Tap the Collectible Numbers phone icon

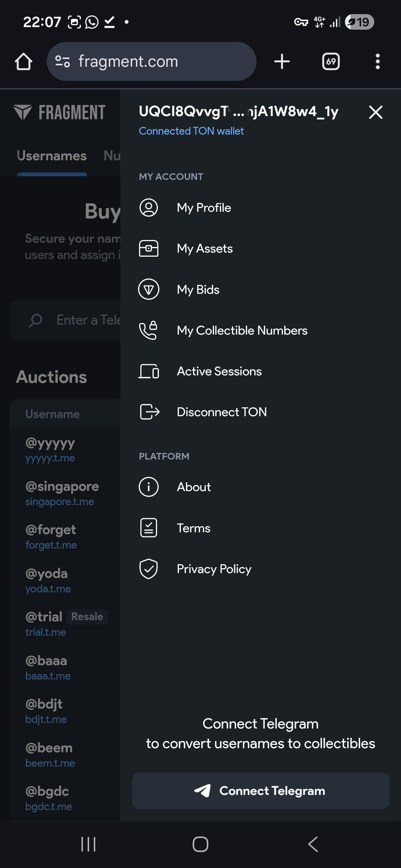click(149, 331)
